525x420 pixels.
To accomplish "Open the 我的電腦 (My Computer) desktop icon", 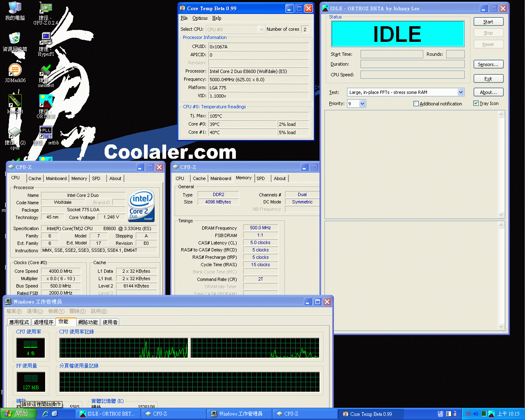I will pyautogui.click(x=15, y=11).
